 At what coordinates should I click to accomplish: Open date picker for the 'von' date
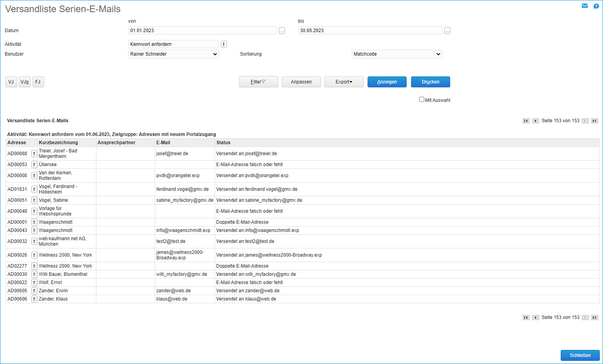click(x=282, y=31)
